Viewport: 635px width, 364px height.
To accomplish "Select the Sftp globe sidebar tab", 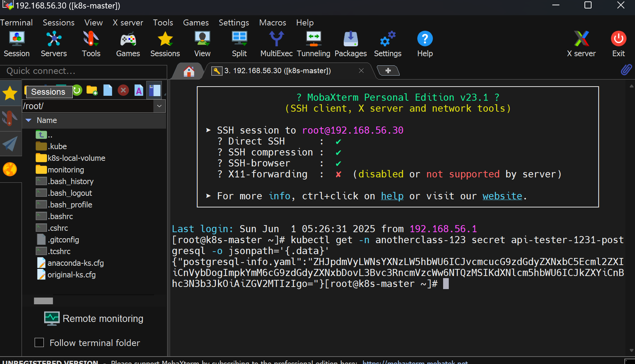I will pos(10,169).
